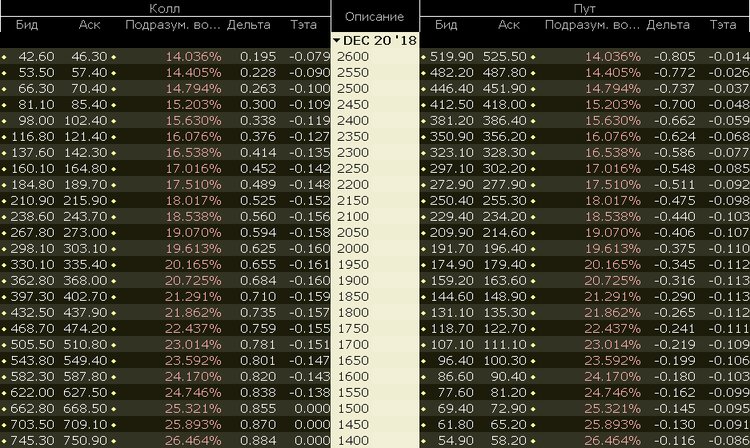Click call bid price 298.10
The width and height of the screenshot is (750, 448).
(x=33, y=249)
